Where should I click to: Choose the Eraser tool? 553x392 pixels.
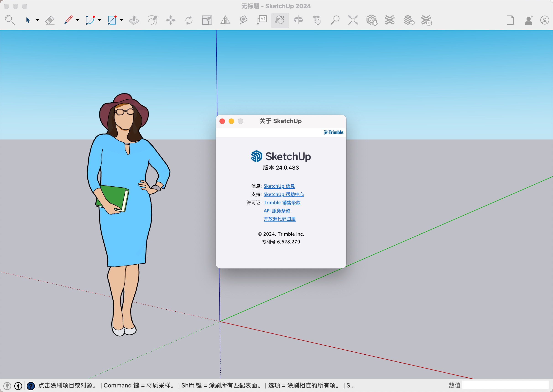pyautogui.click(x=50, y=20)
